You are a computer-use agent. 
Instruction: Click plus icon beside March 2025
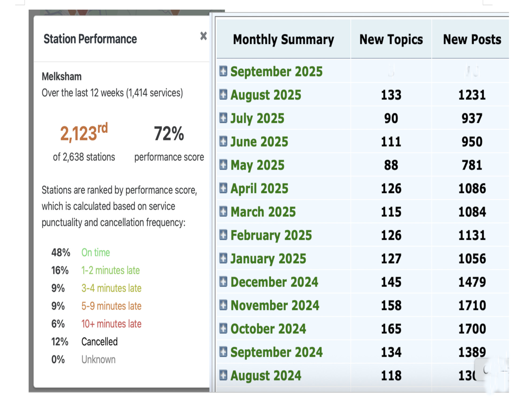click(223, 212)
